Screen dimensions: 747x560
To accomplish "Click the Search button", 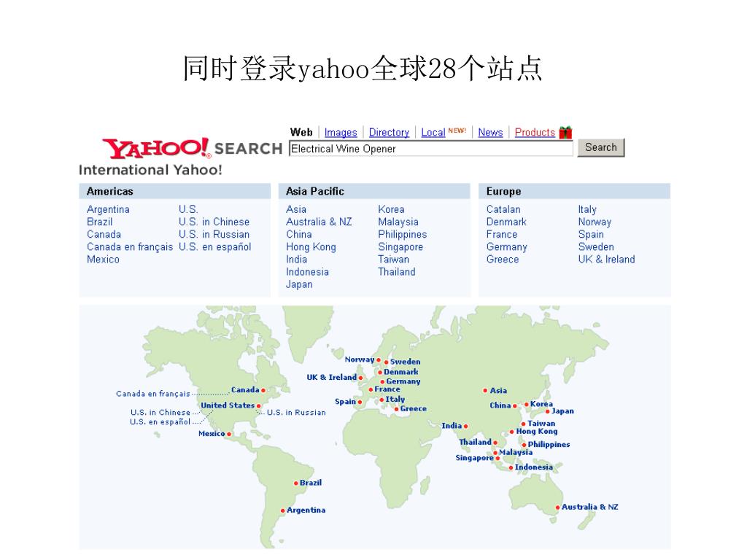I will tap(601, 147).
